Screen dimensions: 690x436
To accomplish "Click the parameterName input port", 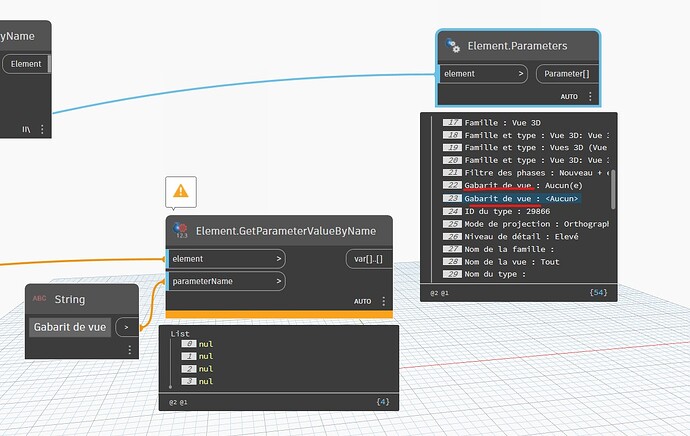I will coord(226,281).
